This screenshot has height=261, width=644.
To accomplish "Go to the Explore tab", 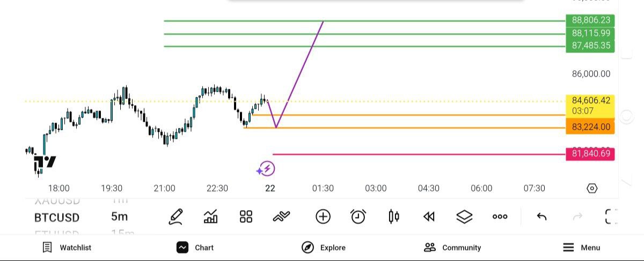I will pyautogui.click(x=324, y=248).
